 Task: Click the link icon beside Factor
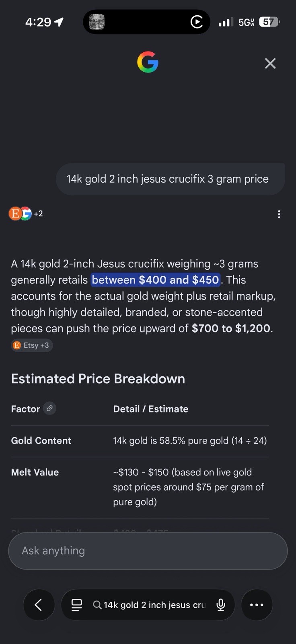[x=49, y=408]
